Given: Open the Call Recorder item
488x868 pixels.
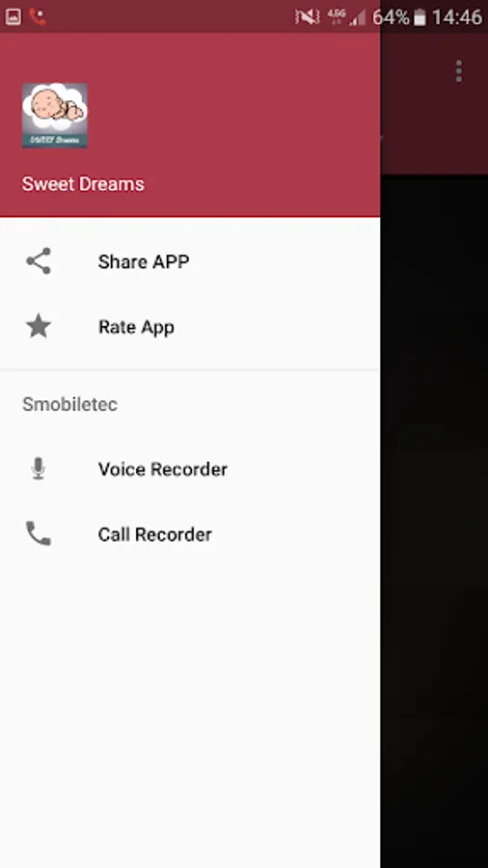Looking at the screenshot, I should 190,534.
